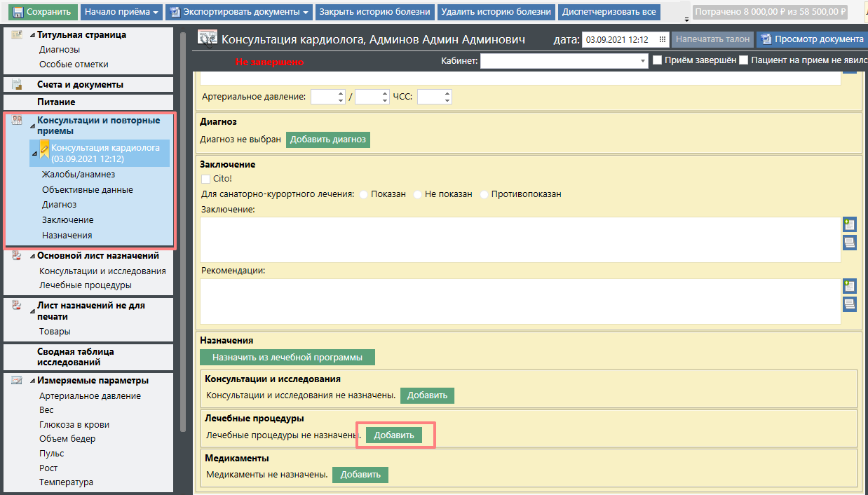
Task: Select the Противопоказан radio option
Action: pyautogui.click(x=484, y=194)
